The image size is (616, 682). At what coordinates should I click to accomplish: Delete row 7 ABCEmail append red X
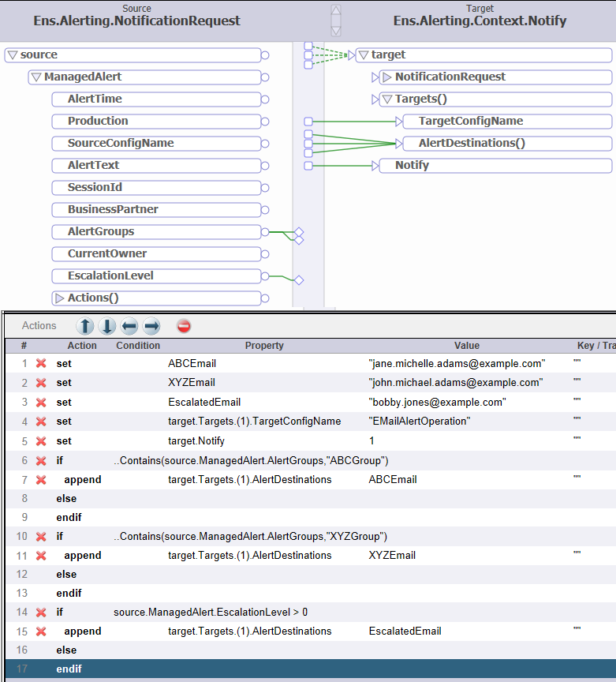click(41, 480)
